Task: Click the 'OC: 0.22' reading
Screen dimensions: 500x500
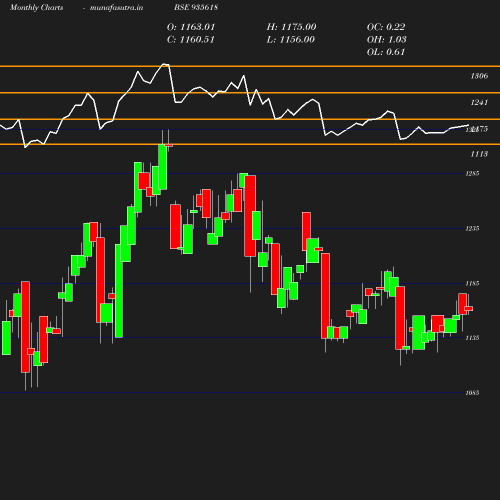Action: pos(386,27)
